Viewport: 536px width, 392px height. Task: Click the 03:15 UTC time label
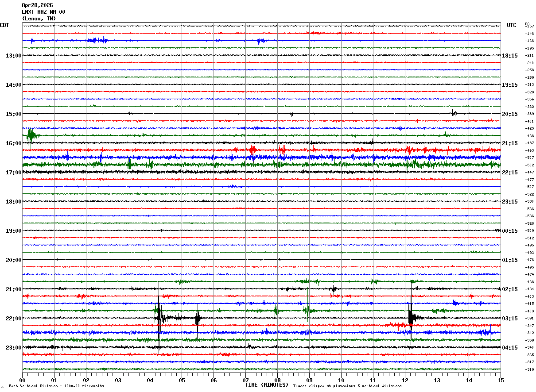point(510,319)
